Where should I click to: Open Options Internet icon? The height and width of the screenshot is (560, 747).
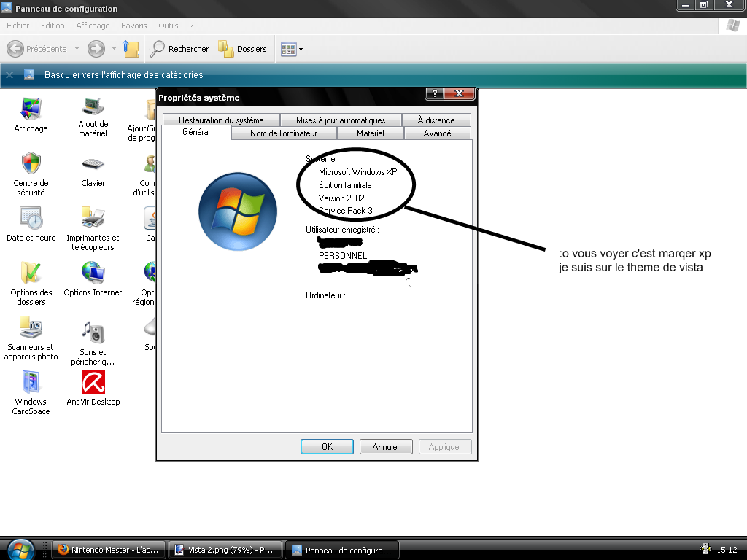pyautogui.click(x=93, y=279)
